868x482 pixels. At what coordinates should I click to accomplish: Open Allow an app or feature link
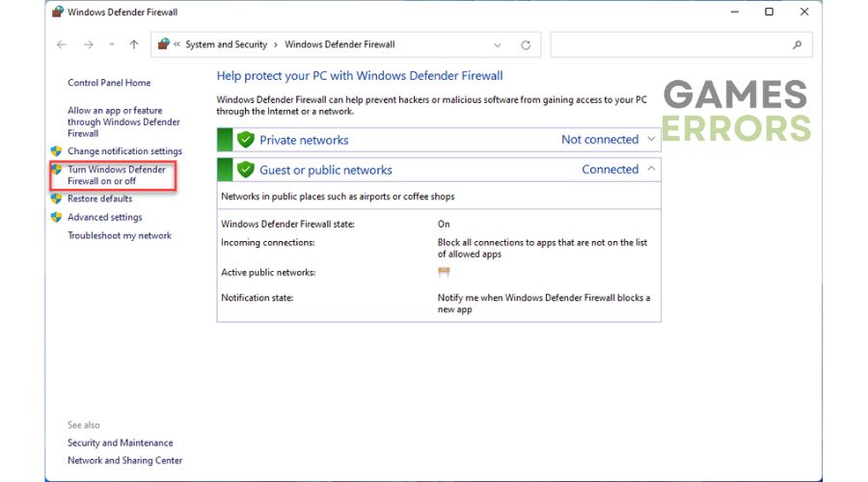123,121
